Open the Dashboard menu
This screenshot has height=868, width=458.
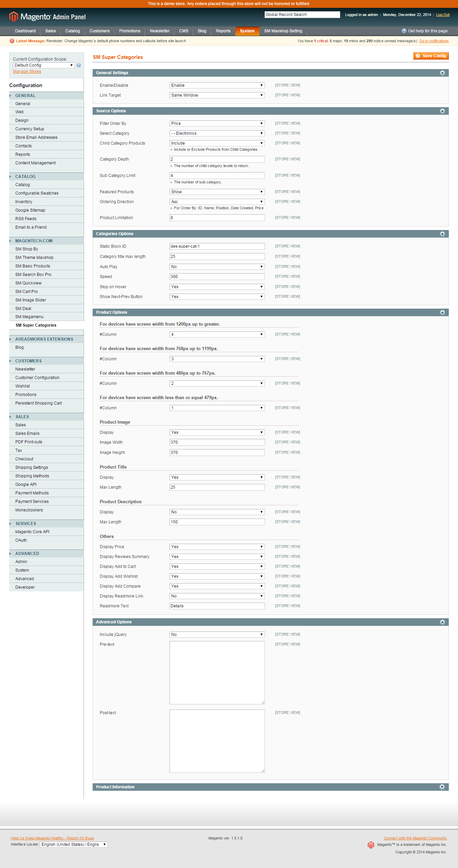point(25,31)
